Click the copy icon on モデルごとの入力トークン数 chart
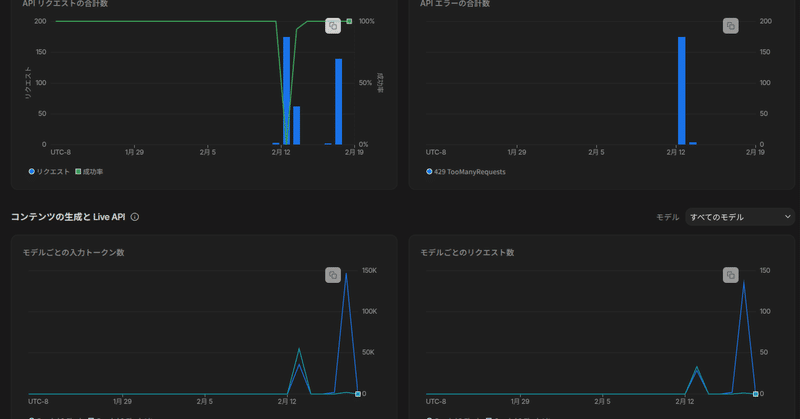The width and height of the screenshot is (800, 419). tap(333, 275)
